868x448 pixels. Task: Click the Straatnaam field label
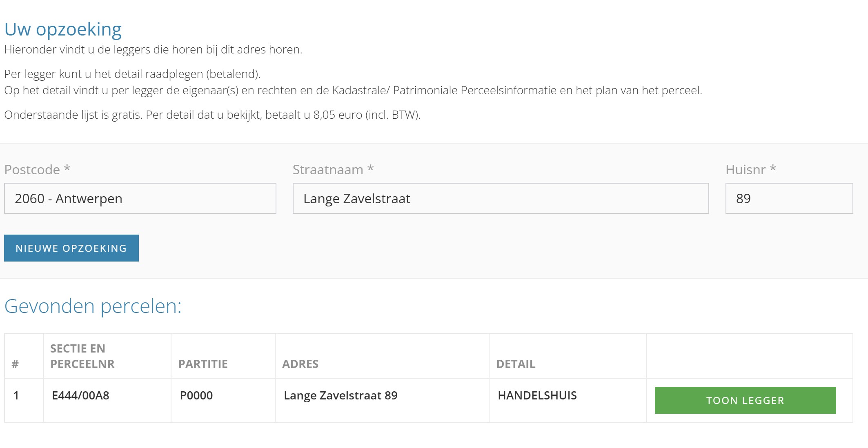(x=333, y=169)
